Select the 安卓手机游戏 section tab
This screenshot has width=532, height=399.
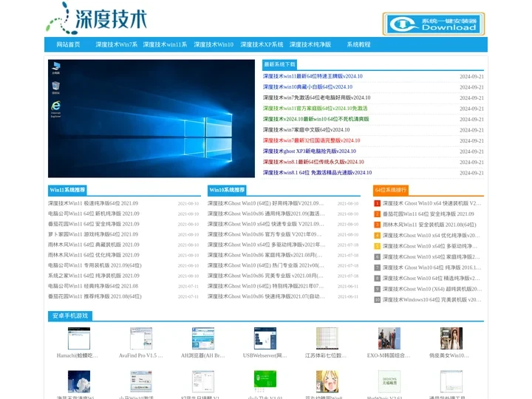coord(70,316)
